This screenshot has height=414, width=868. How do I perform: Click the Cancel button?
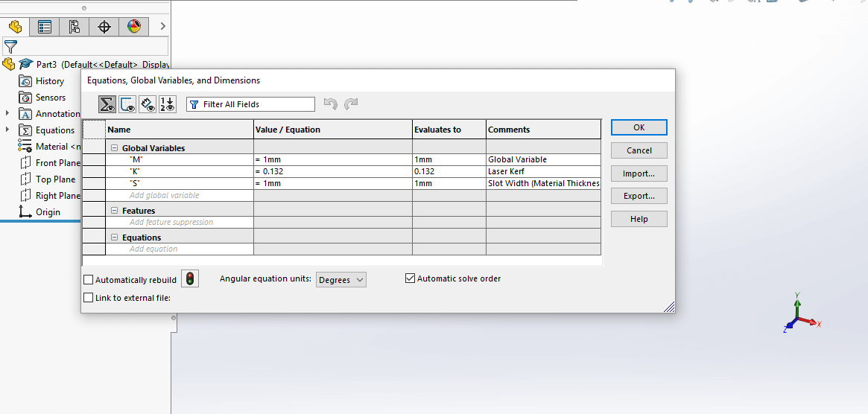pos(639,150)
